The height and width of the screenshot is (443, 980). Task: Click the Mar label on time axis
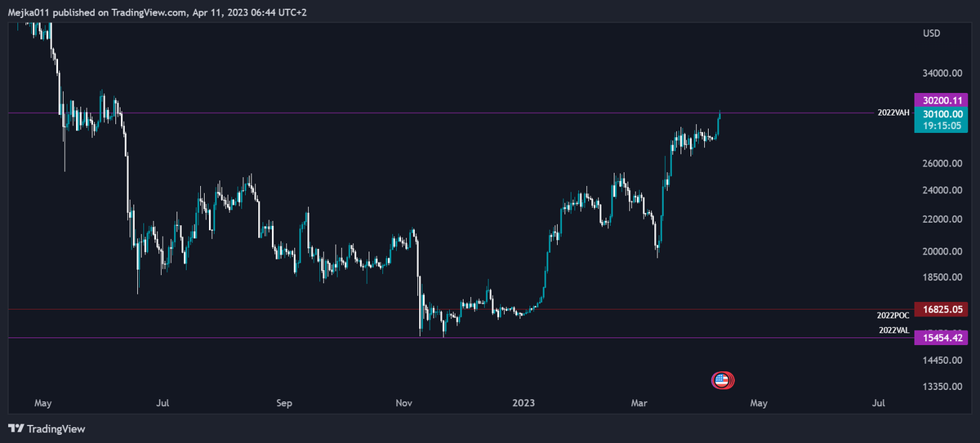tap(639, 403)
